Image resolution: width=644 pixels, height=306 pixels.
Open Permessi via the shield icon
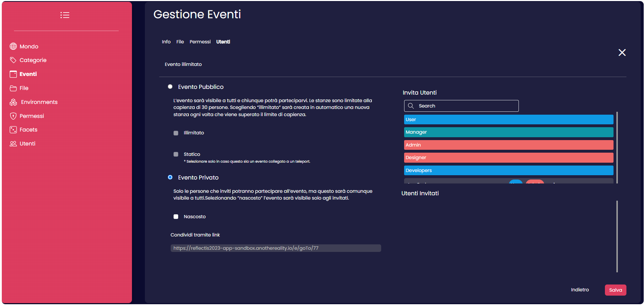click(x=13, y=116)
